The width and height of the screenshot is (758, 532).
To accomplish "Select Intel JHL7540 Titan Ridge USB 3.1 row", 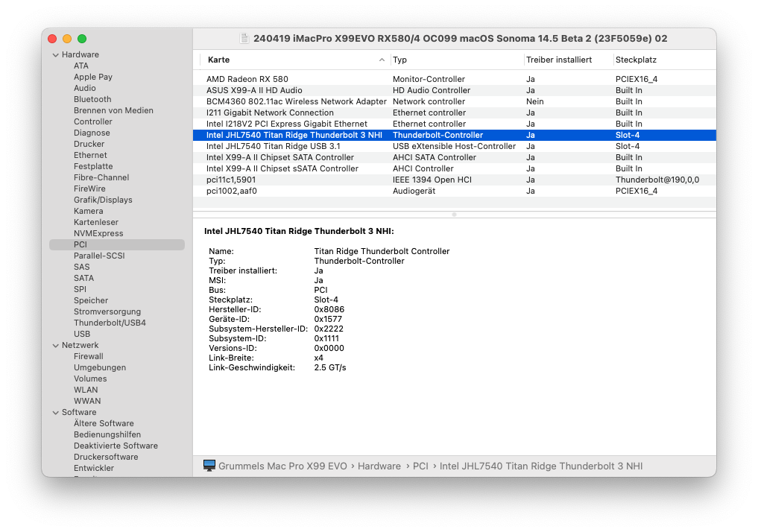I will [455, 146].
